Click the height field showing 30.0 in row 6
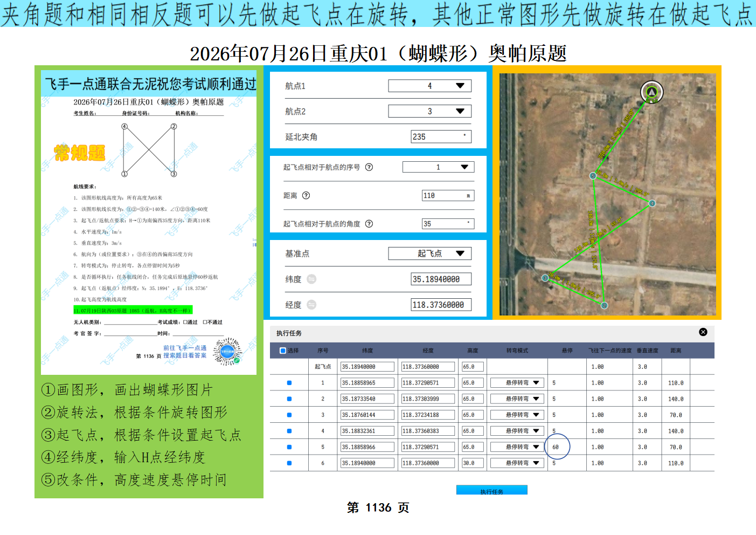The width and height of the screenshot is (756, 535). 473,463
